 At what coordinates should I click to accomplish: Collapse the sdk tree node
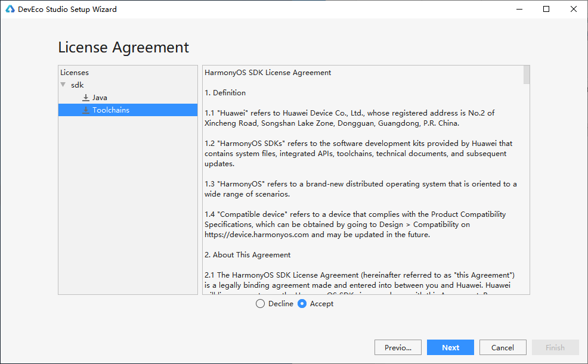coord(63,85)
